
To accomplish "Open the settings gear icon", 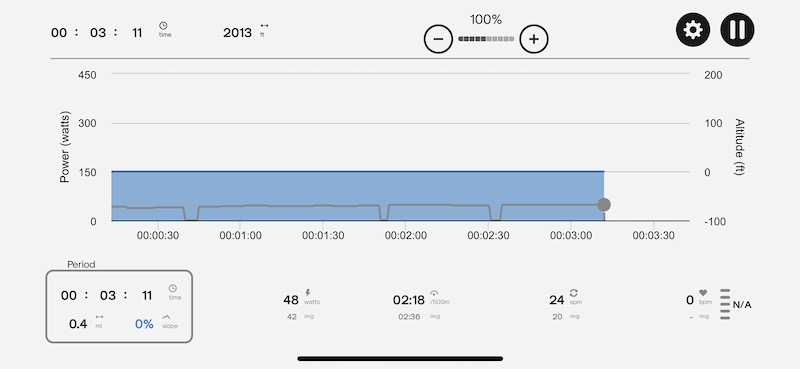I will click(692, 30).
